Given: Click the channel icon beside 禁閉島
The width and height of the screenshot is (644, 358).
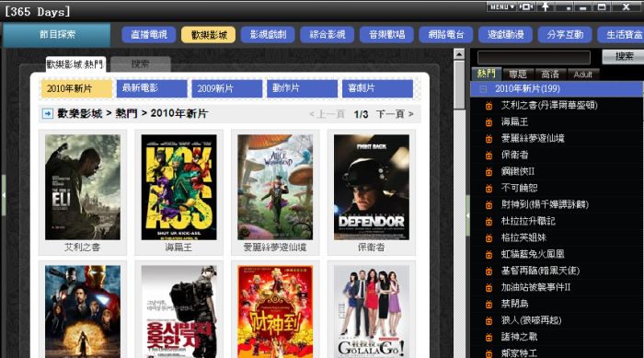Looking at the screenshot, I should click(489, 304).
